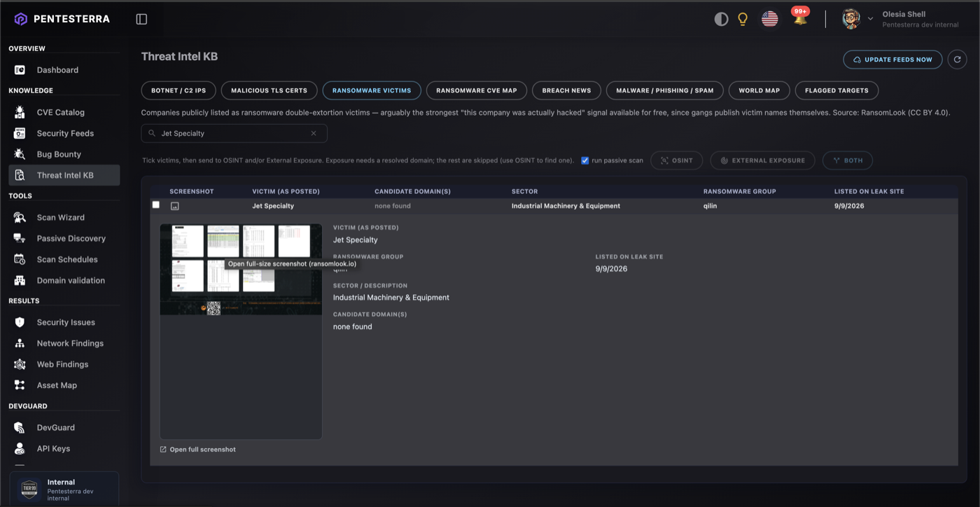
Task: Click the External Exposure button
Action: [762, 160]
